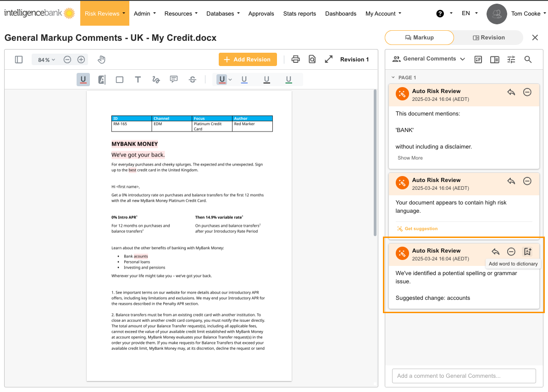Print the document using the printer icon
Image resolution: width=548 pixels, height=392 pixels.
(296, 59)
